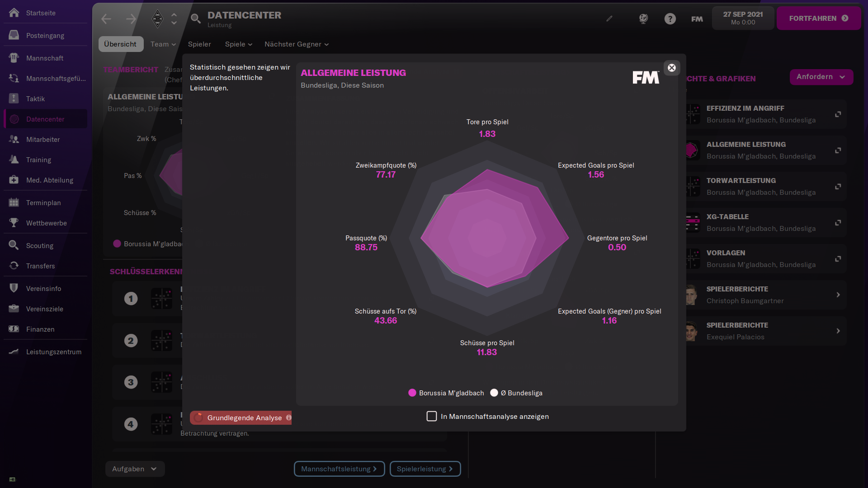Open the Scouting magnifier icon
Image resolution: width=868 pixels, height=488 pixels.
[14, 245]
